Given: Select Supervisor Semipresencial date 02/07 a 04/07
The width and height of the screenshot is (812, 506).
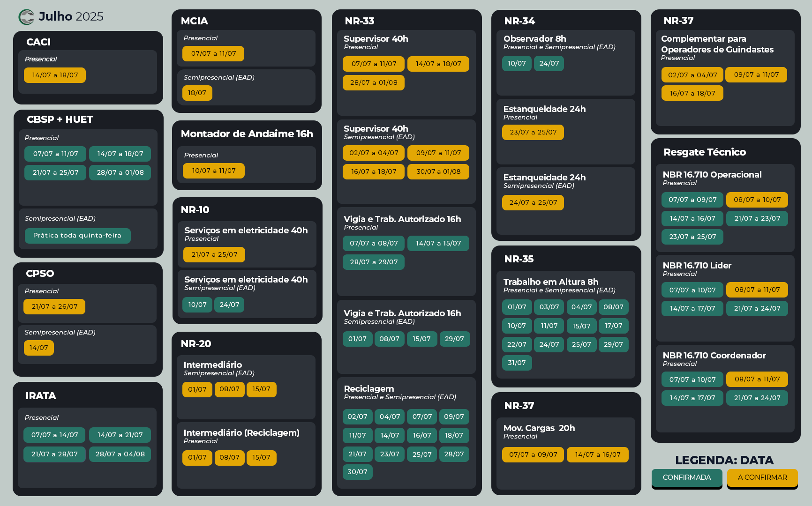Looking at the screenshot, I should coord(374,153).
